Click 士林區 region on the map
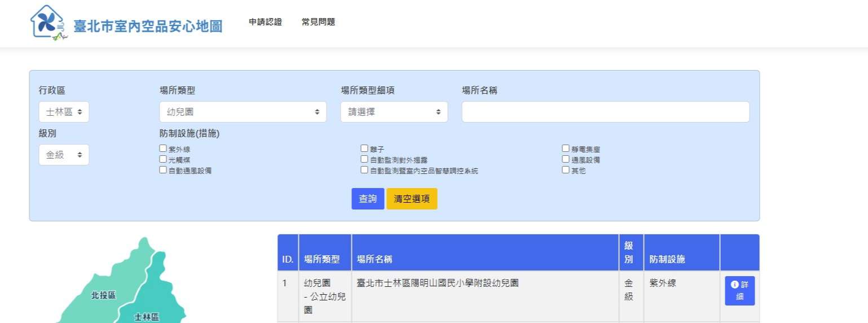The image size is (868, 323). (x=147, y=316)
